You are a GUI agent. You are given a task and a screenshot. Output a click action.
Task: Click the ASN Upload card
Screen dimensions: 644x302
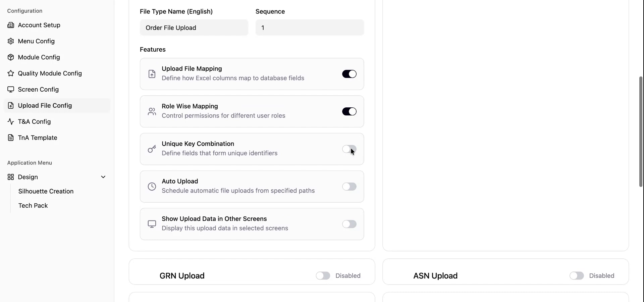[x=505, y=271]
